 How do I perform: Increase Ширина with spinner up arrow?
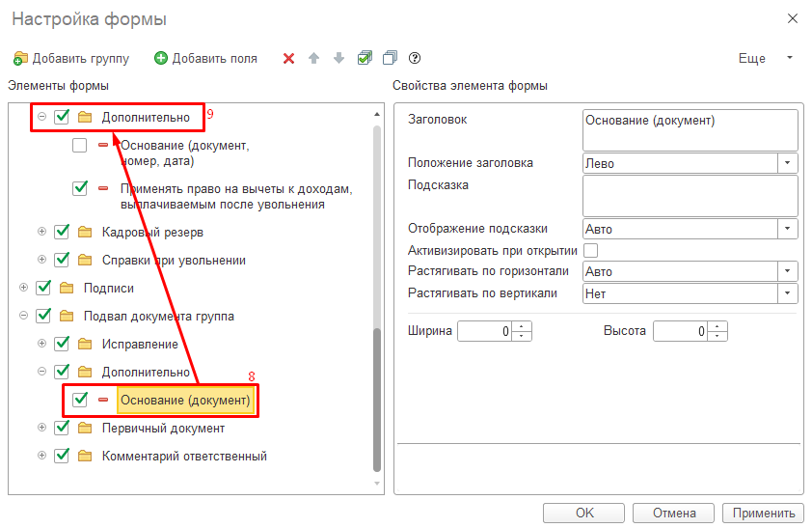tap(522, 326)
